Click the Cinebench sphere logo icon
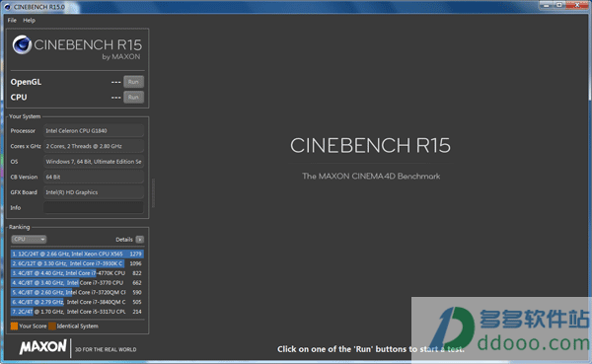 click(22, 45)
